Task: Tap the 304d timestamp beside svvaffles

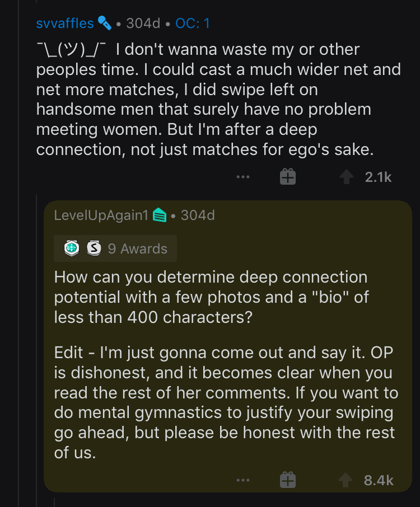Action: [143, 24]
